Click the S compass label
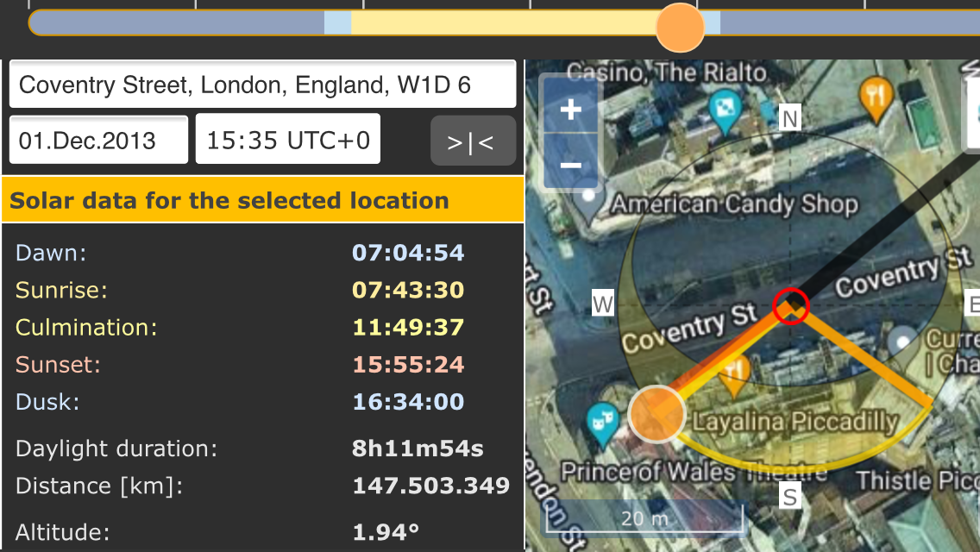This screenshot has height=552, width=980. [x=790, y=496]
